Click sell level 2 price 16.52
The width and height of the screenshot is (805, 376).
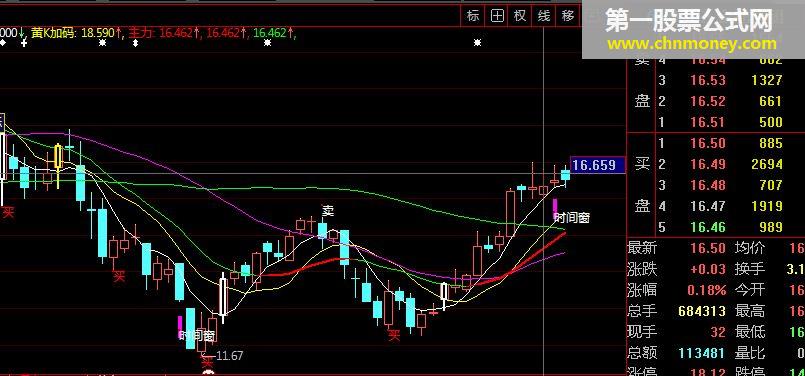tap(707, 101)
